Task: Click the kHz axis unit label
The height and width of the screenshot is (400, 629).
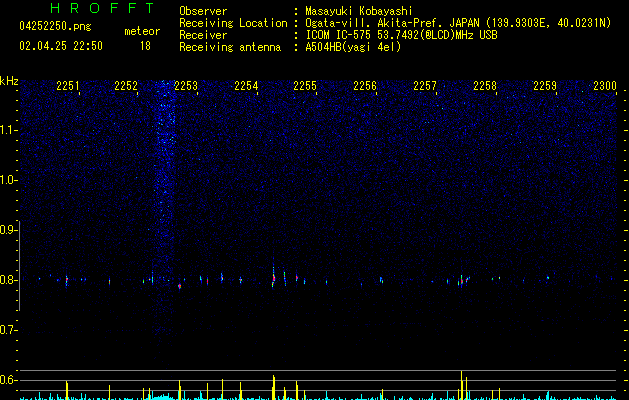Action: (x=9, y=81)
